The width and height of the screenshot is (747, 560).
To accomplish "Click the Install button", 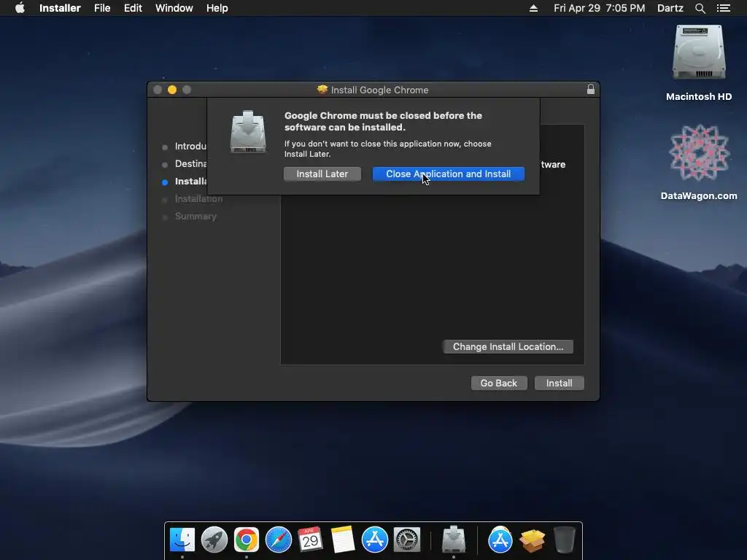I will click(x=560, y=384).
